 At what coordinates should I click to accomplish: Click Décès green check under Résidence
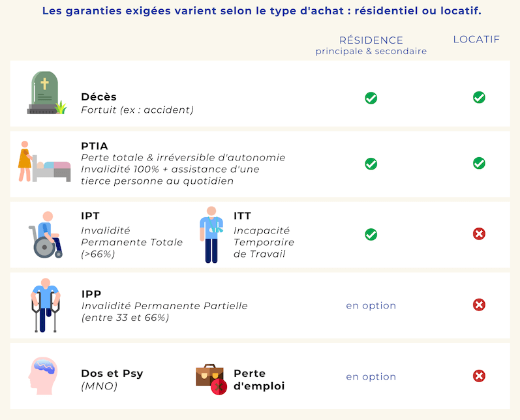pos(371,98)
